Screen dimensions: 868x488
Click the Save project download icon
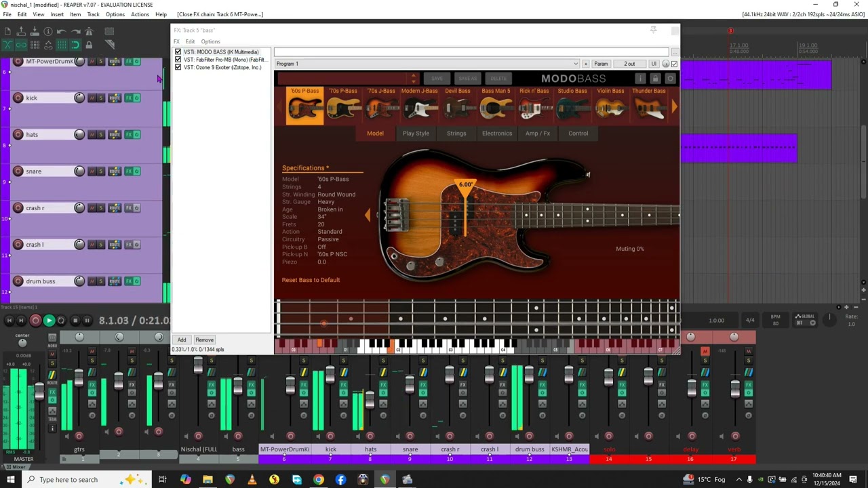pyautogui.click(x=35, y=31)
